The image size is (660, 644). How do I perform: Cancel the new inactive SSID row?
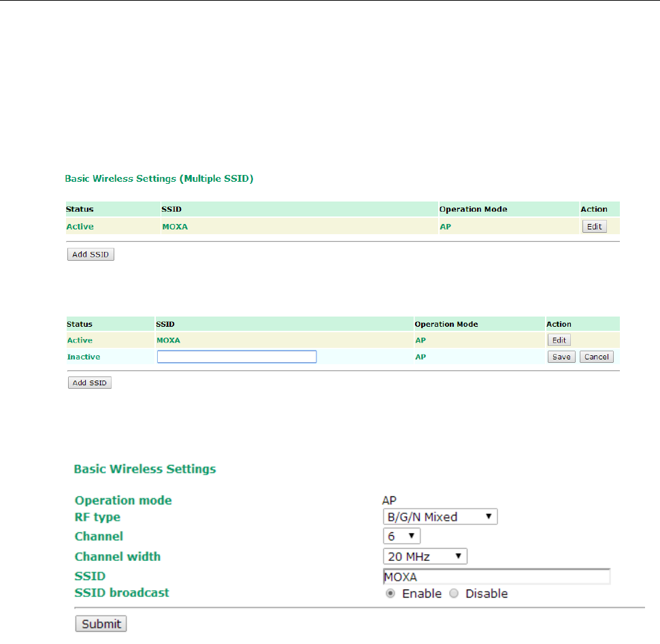(x=597, y=357)
